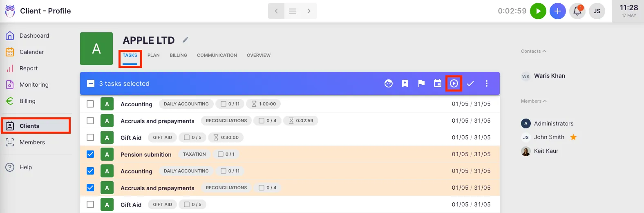Open Monitoring from the sidebar
This screenshot has height=213, width=644.
pos(34,85)
